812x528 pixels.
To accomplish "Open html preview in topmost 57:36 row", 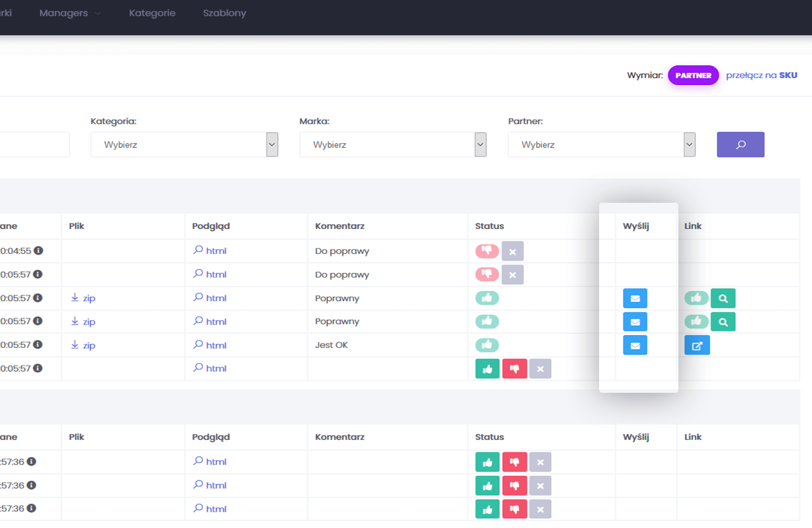I will point(210,462).
